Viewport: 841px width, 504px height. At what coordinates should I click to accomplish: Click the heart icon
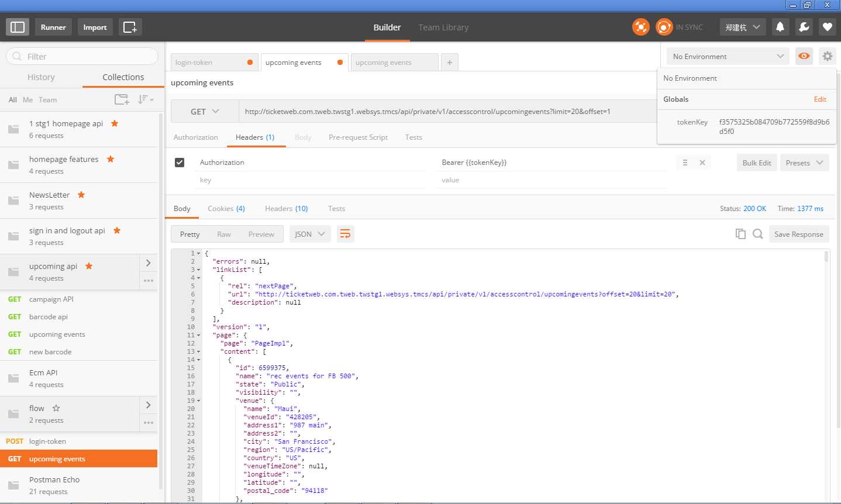827,27
